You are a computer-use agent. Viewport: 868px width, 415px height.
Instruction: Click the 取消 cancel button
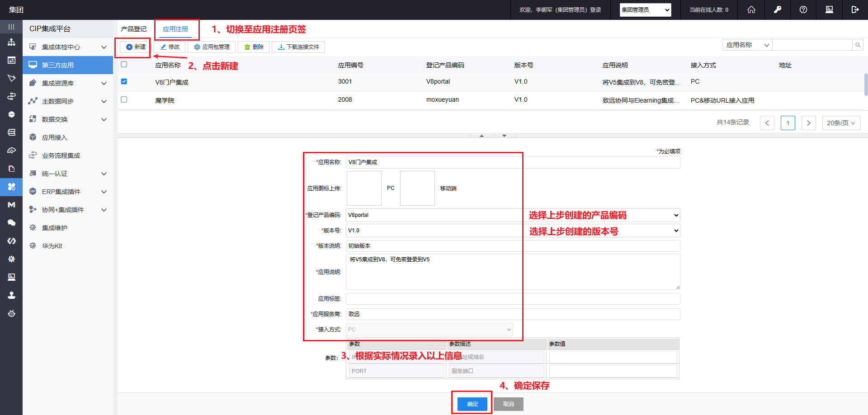[508, 404]
